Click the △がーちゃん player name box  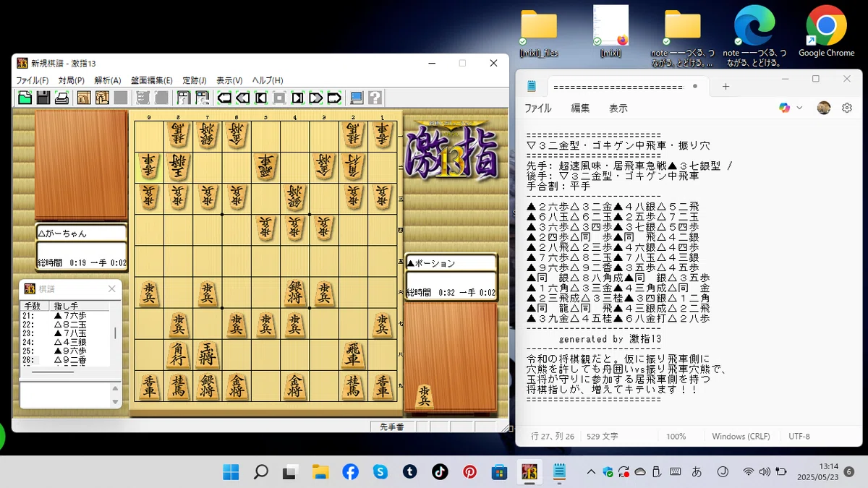pos(81,234)
